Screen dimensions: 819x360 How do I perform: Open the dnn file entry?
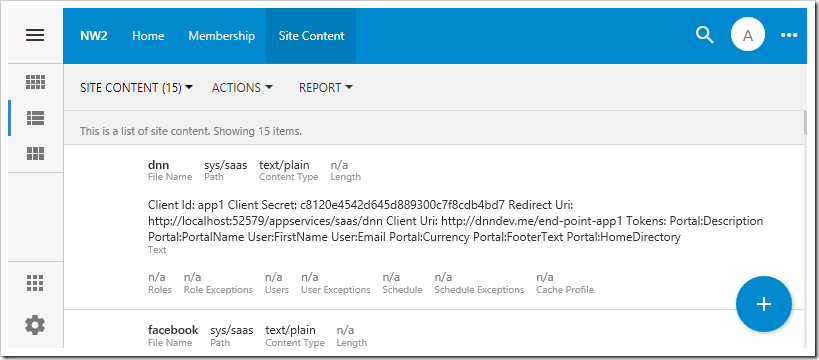[x=158, y=166]
